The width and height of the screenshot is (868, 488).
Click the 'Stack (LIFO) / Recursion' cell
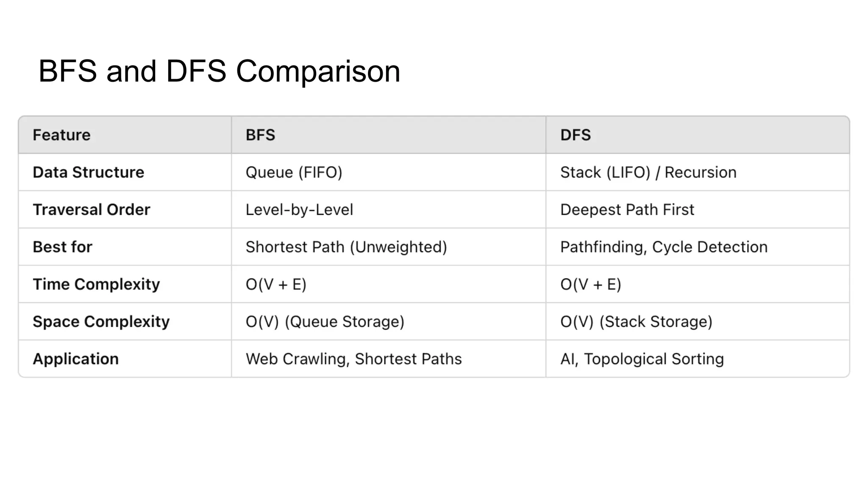648,172
